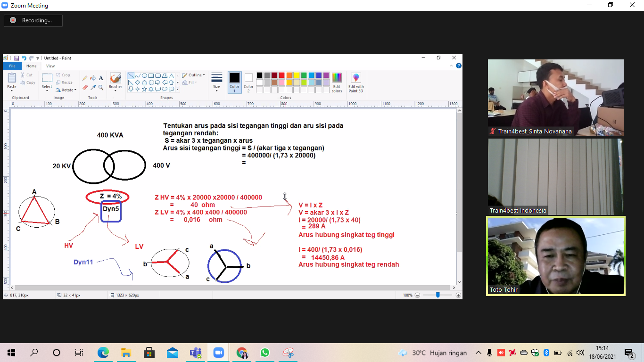
Task: Pick the Fill with color bucket tool
Action: coord(93,78)
